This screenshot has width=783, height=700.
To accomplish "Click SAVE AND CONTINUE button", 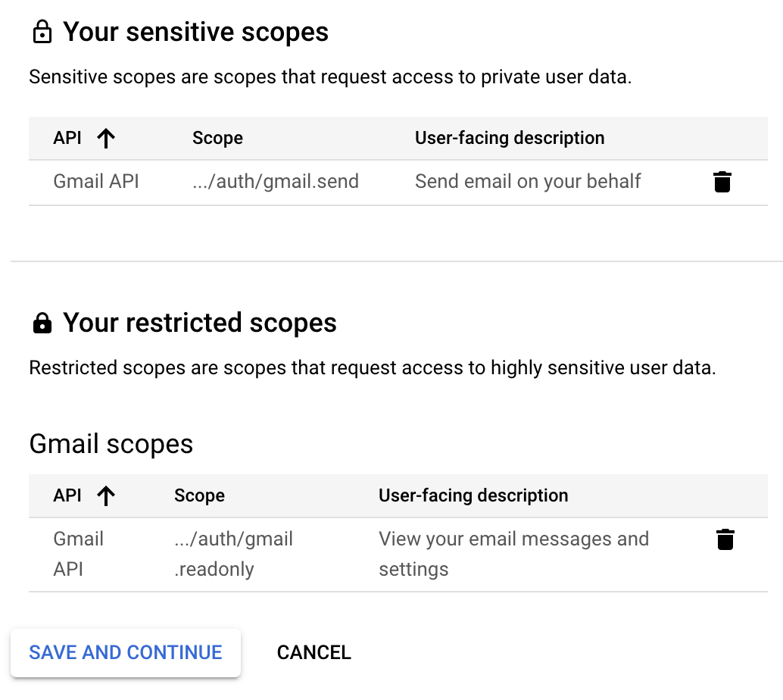I will pyautogui.click(x=126, y=652).
